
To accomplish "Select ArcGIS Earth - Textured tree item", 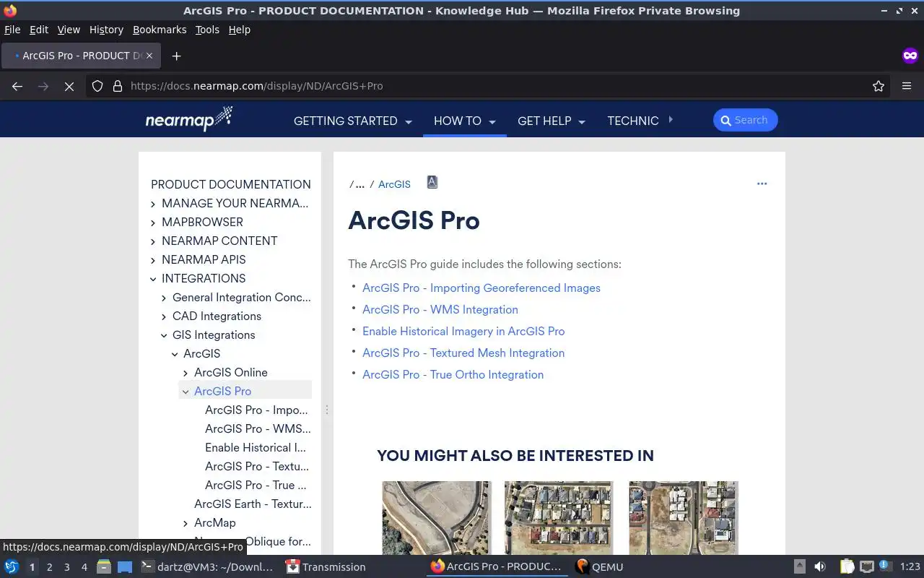I will (253, 504).
